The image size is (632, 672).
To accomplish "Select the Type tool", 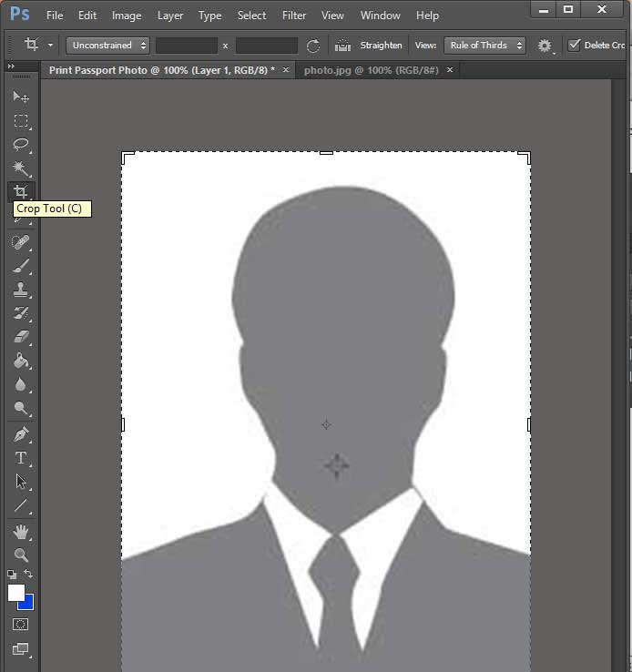I will point(21,458).
